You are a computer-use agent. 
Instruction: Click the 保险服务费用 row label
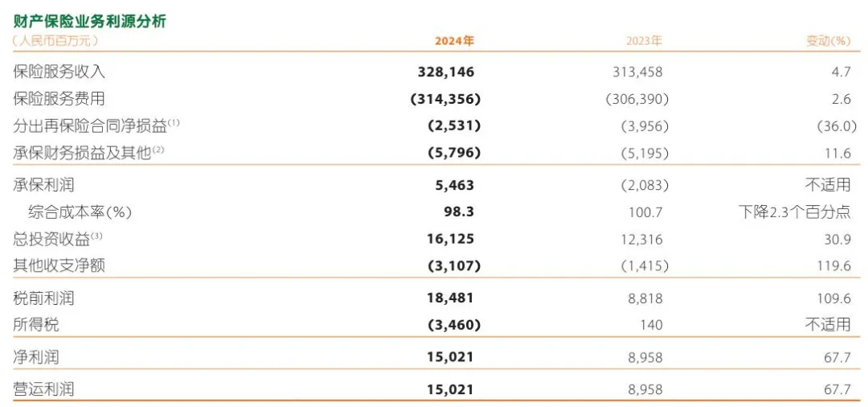pos(59,99)
